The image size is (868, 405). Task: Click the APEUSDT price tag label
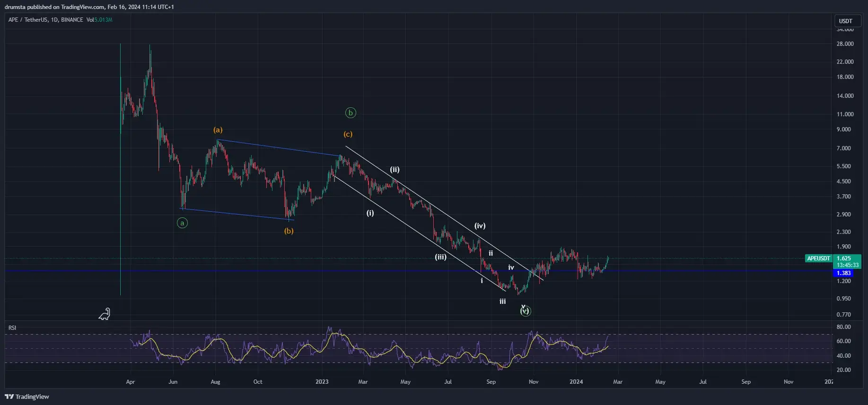(818, 259)
